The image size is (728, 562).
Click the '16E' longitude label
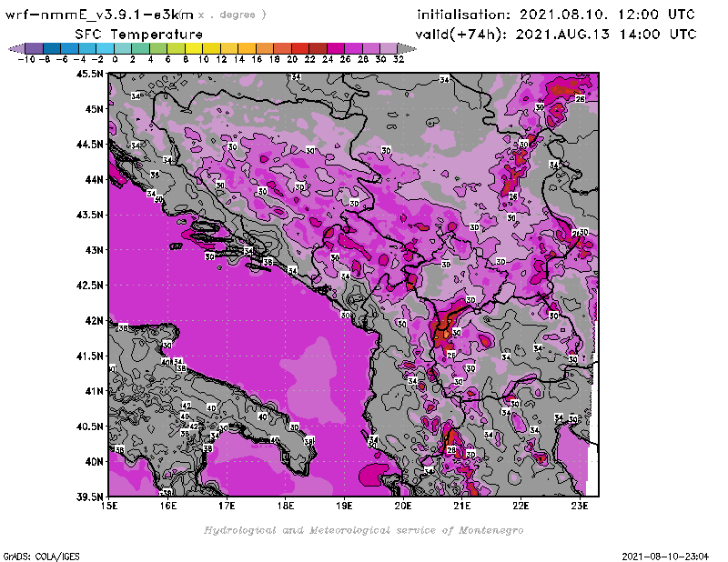point(168,506)
